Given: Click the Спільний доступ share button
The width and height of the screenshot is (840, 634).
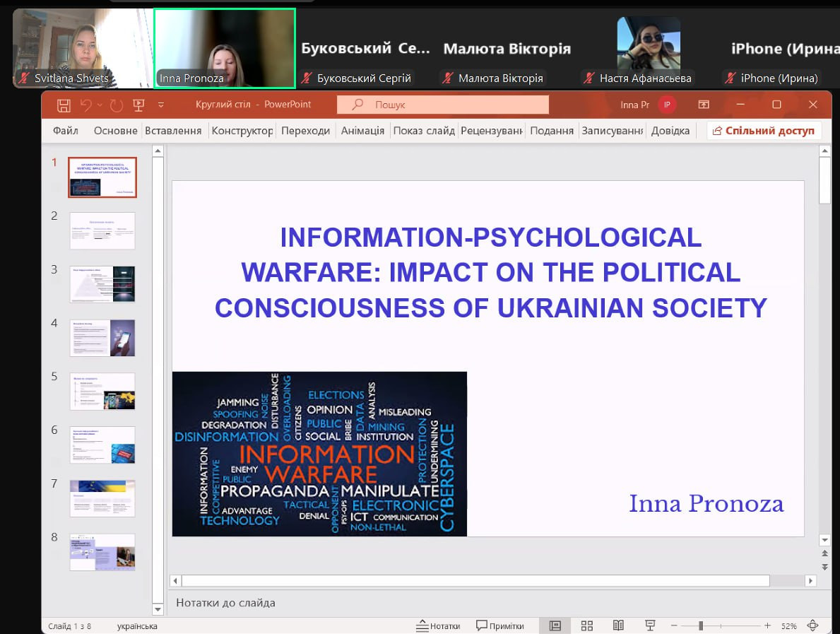Looking at the screenshot, I should point(764,131).
